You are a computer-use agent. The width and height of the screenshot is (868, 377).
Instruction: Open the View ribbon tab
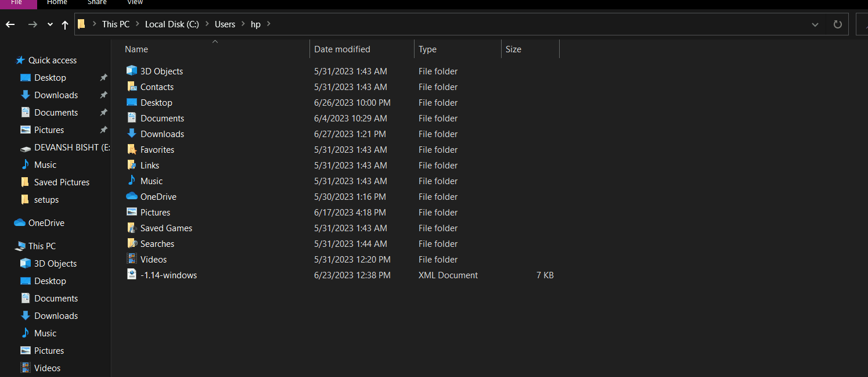pos(135,3)
